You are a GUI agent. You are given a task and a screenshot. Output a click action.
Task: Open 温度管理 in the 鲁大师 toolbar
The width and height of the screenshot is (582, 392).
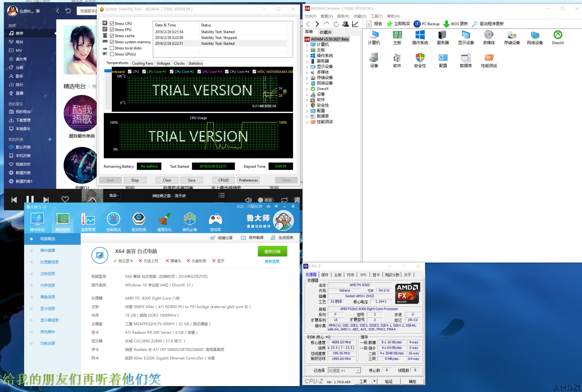click(x=88, y=222)
